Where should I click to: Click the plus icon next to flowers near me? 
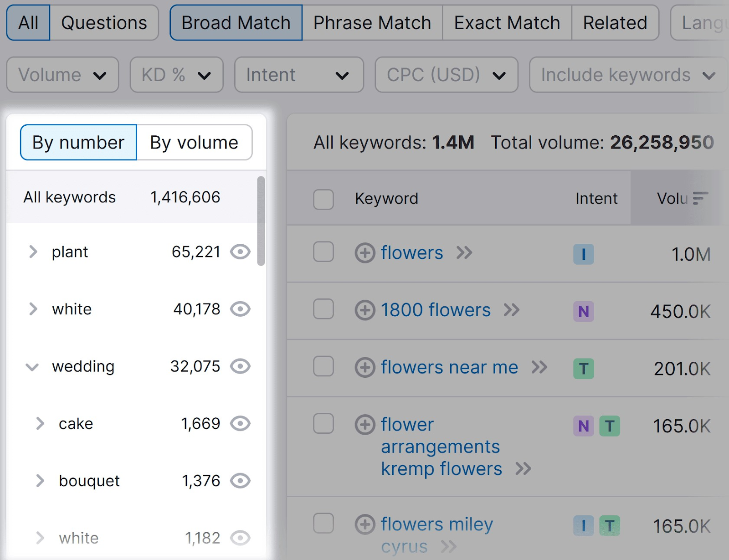pyautogui.click(x=364, y=368)
